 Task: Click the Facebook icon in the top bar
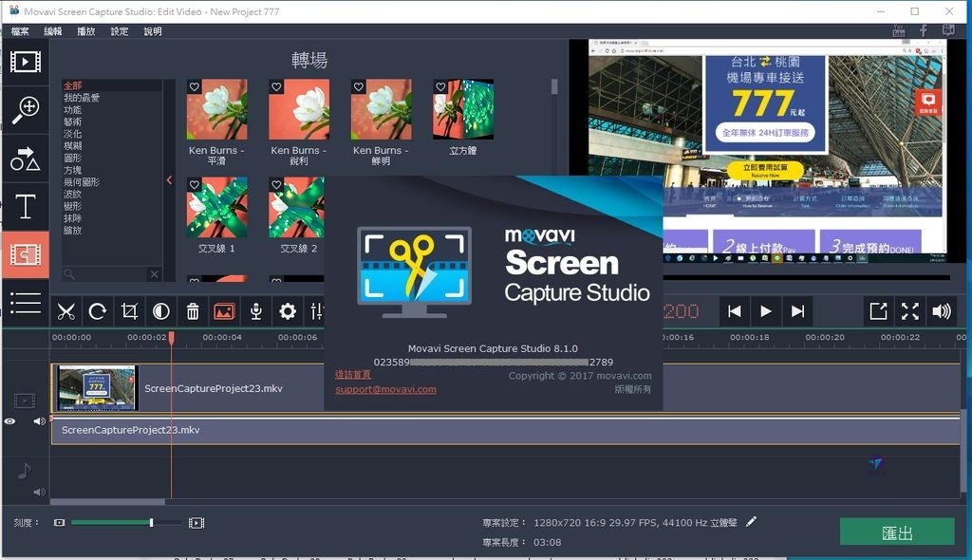coord(924,30)
